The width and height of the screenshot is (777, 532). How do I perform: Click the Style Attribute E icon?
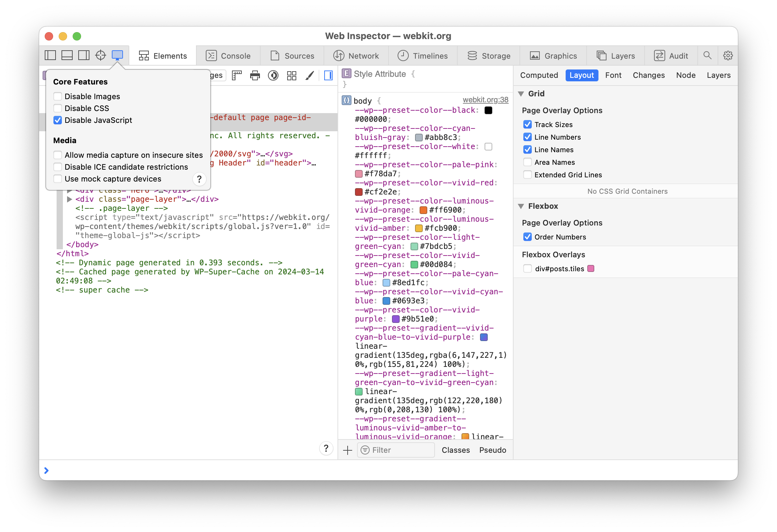(x=346, y=74)
